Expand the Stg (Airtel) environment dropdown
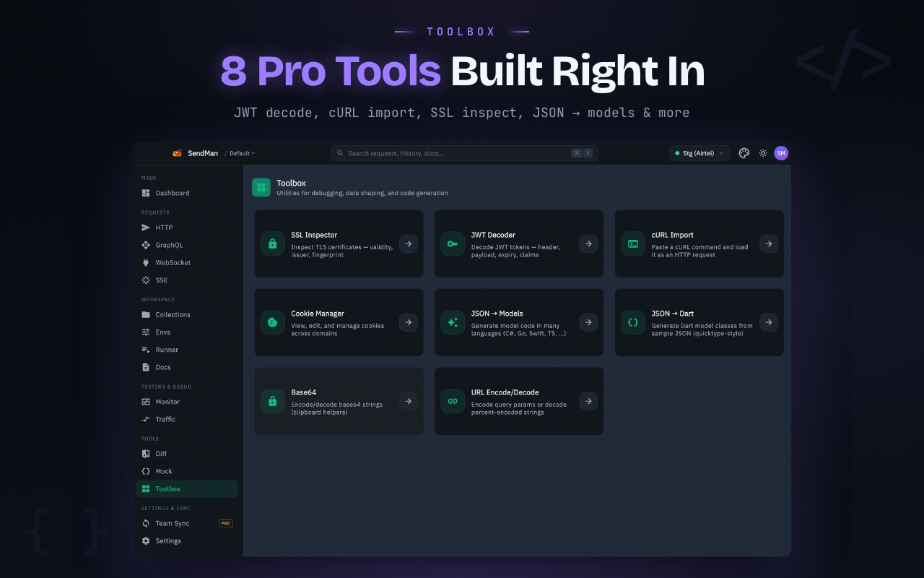This screenshot has height=578, width=924. [699, 153]
